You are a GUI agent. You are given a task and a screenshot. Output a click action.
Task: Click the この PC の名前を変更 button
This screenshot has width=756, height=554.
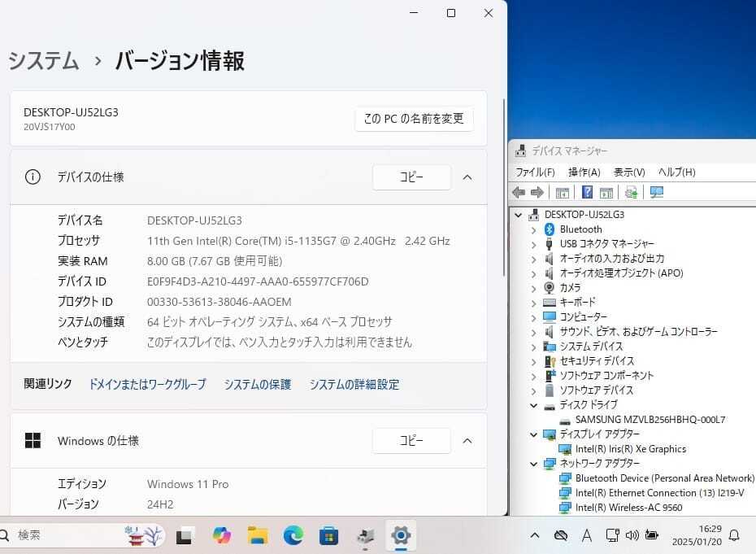[414, 119]
